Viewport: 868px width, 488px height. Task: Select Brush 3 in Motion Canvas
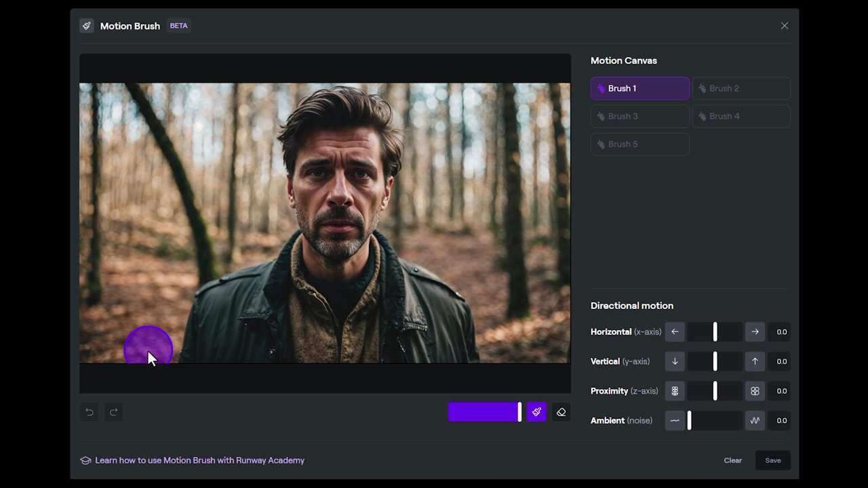(640, 116)
